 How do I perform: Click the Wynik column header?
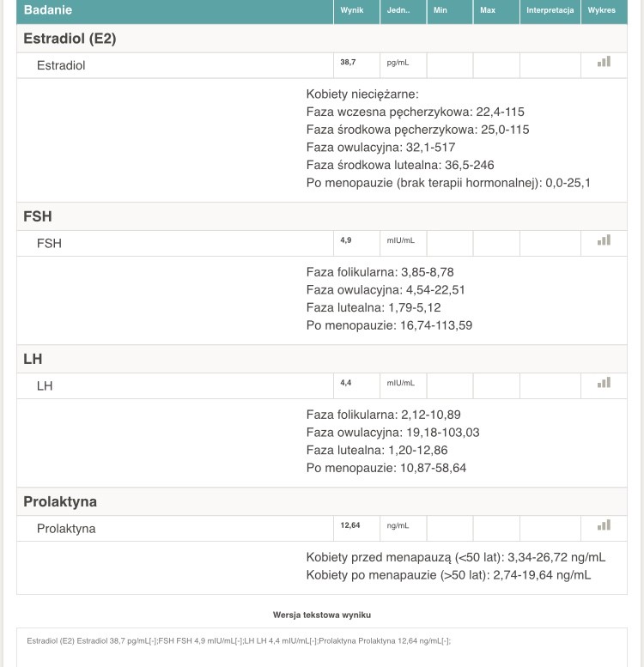pos(352,10)
